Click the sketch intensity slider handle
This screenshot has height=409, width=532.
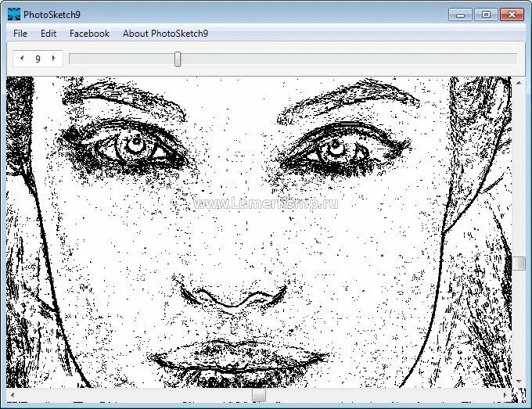pyautogui.click(x=178, y=59)
